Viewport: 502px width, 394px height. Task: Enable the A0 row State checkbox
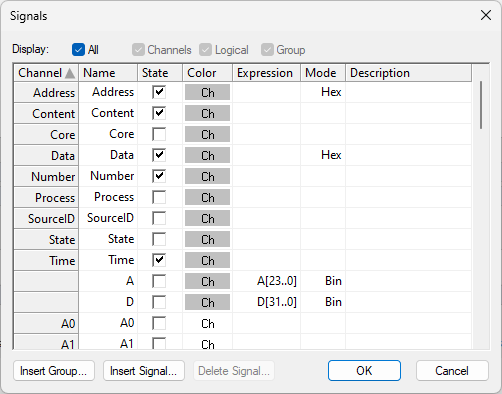point(159,323)
